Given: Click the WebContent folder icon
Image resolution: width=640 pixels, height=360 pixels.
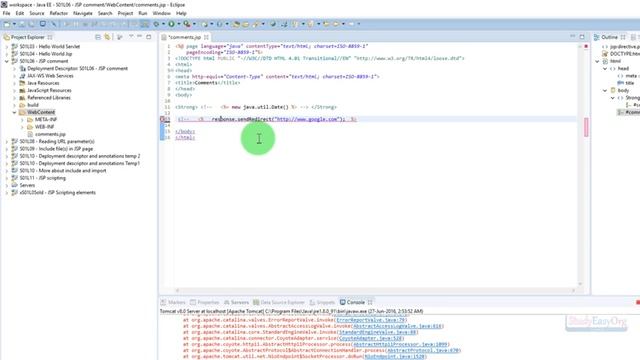Looking at the screenshot, I should coord(22,112).
